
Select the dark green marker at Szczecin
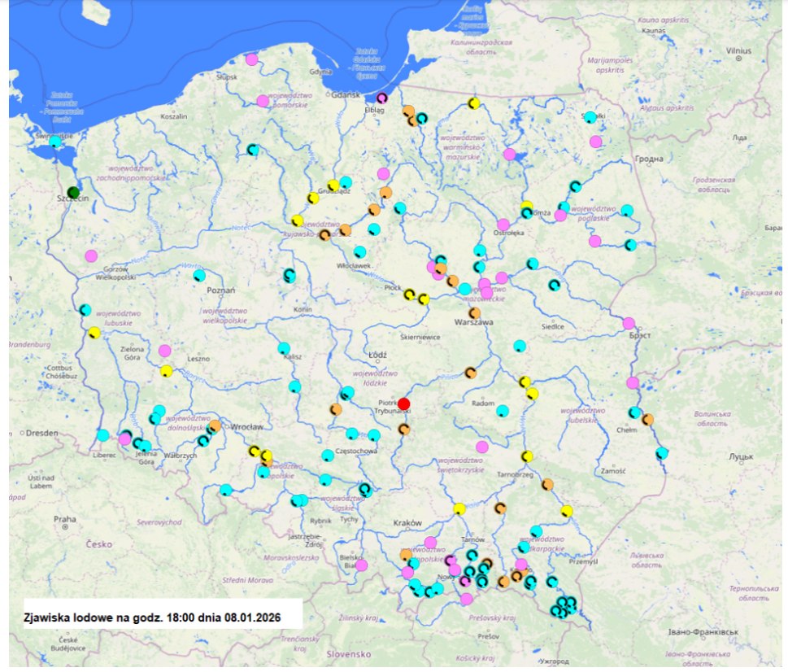[x=74, y=193]
